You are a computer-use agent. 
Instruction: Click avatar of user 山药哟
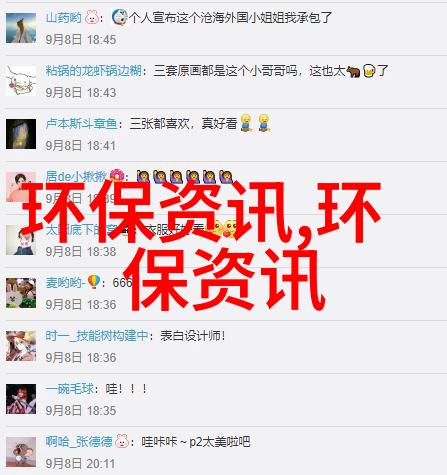(x=21, y=28)
